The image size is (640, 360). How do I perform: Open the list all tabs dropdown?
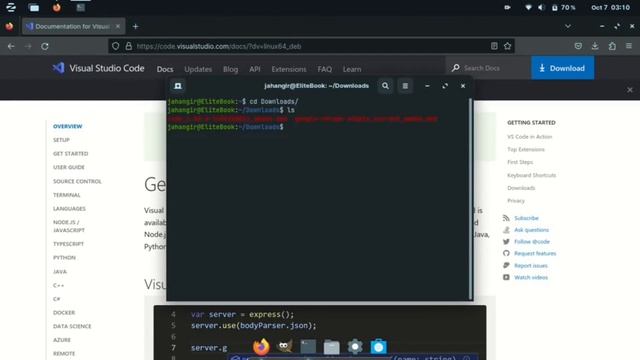click(568, 27)
